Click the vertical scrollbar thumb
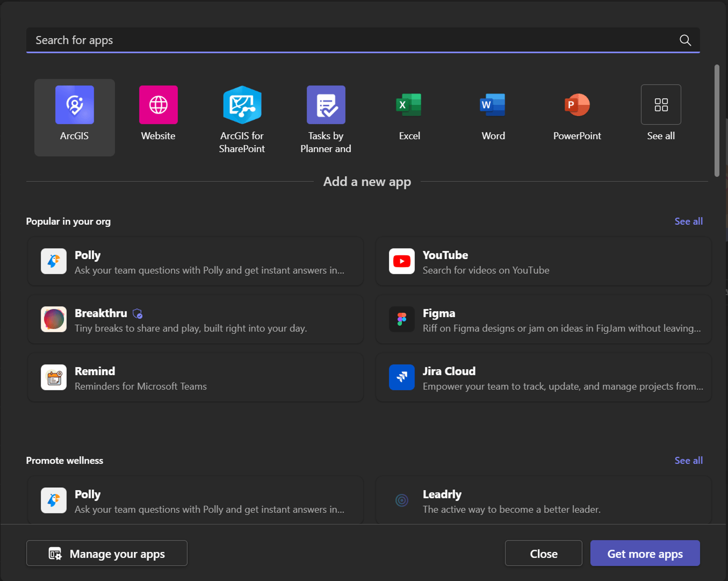Viewport: 728px width, 581px height. tap(717, 121)
